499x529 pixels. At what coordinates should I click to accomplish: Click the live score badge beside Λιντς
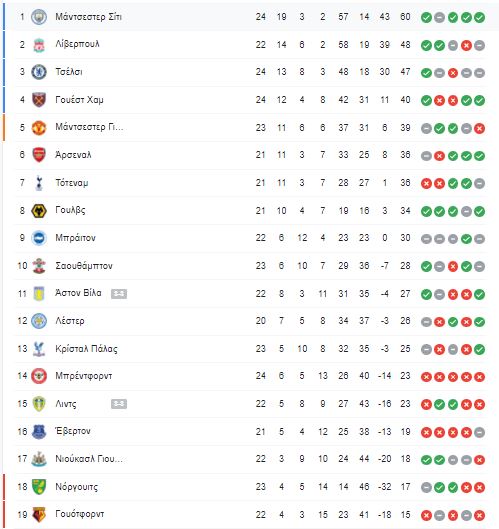coord(119,404)
